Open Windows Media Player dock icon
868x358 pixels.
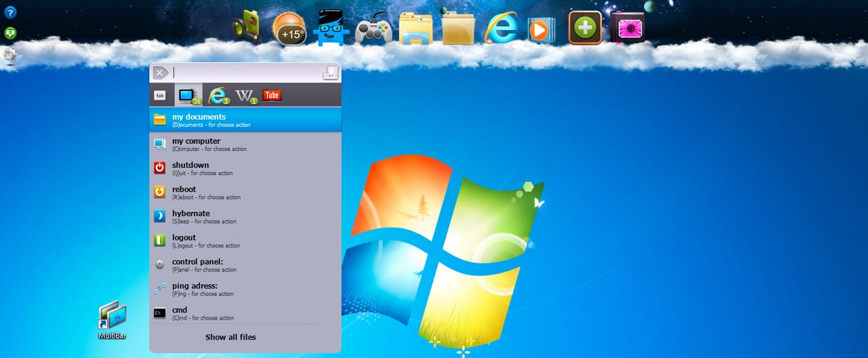click(540, 30)
